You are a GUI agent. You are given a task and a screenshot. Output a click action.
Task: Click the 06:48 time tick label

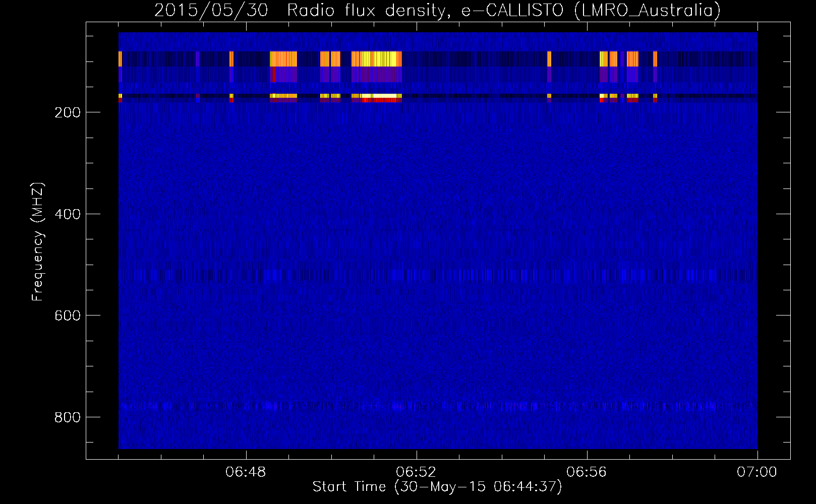(x=246, y=472)
